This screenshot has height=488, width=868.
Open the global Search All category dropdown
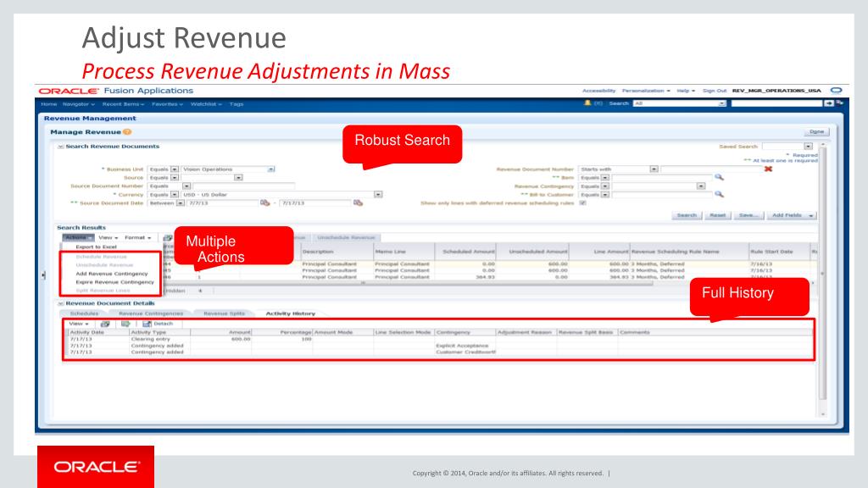[722, 103]
